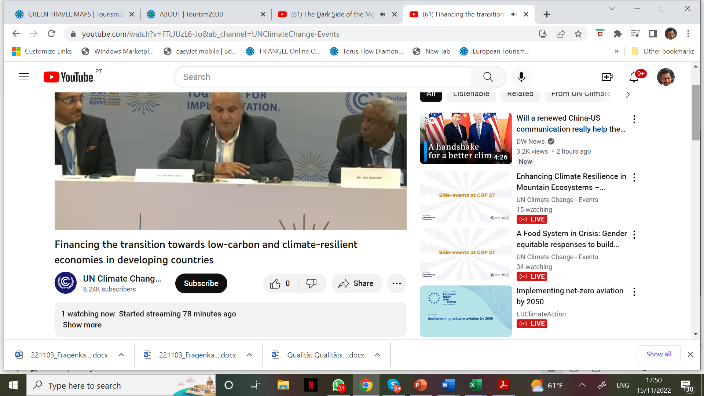Expand options for second 221103_Fragenka download
Screen dimensions: 704x396
coord(249,355)
